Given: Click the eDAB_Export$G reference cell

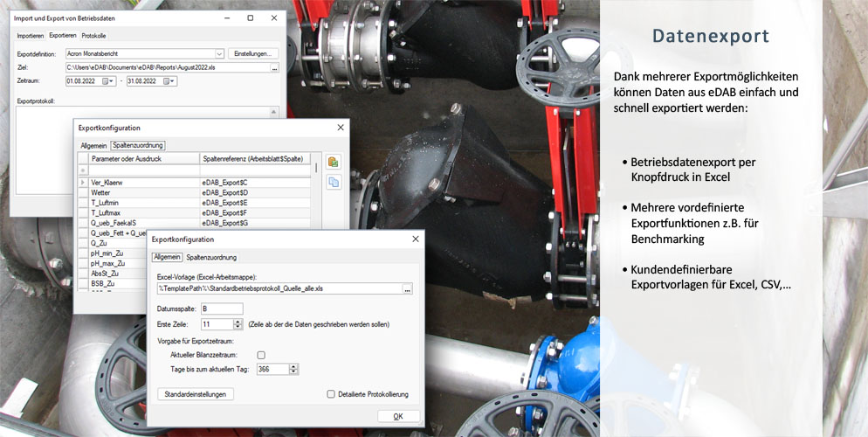Looking at the screenshot, I should point(255,223).
